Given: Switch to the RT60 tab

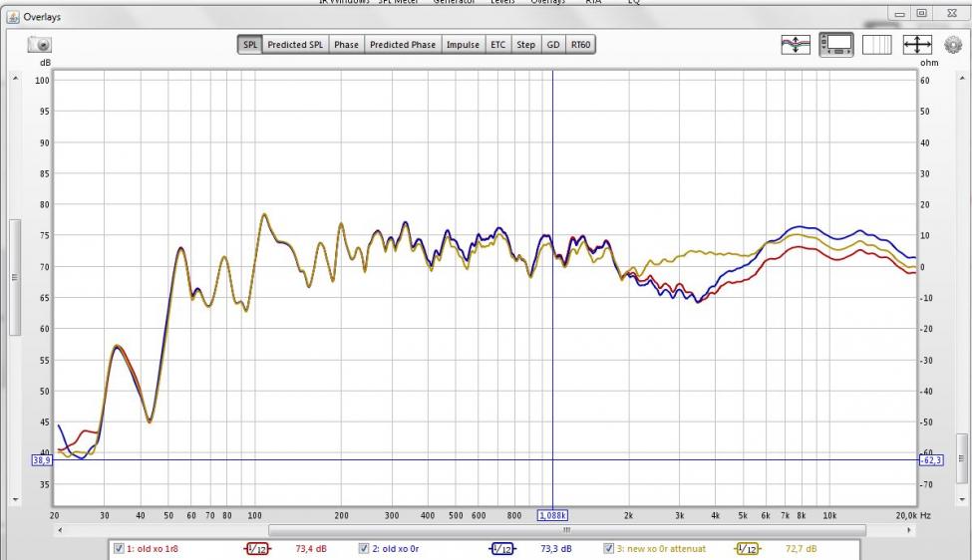Looking at the screenshot, I should (581, 45).
